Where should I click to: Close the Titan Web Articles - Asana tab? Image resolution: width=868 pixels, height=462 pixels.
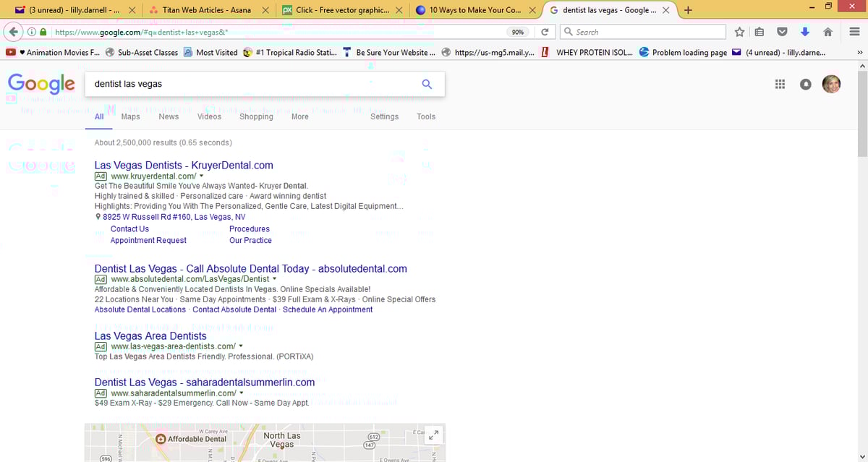[x=266, y=10]
